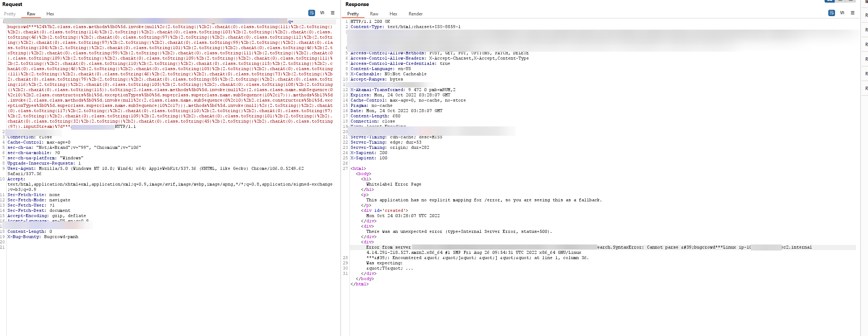Click 'Mon Oct 24 03:28:07 UTC 2022' timestamp
The height and width of the screenshot is (336, 868).
[403, 216]
